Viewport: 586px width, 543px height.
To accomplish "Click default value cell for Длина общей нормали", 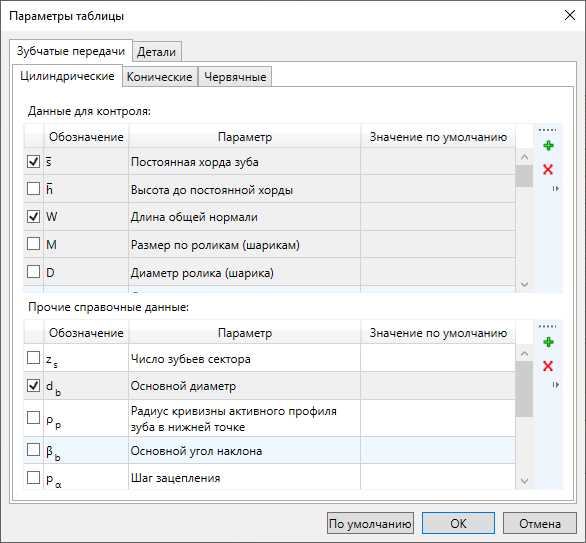I will click(438, 217).
